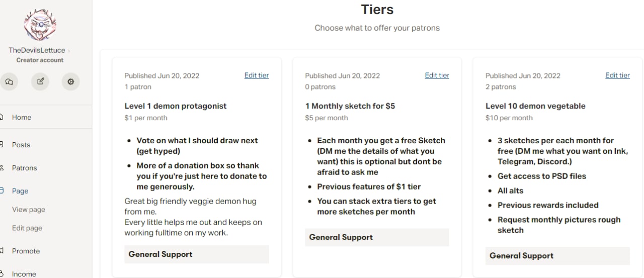Click the TheDevilsLettuce profile avatar
644x278 pixels.
[40, 25]
